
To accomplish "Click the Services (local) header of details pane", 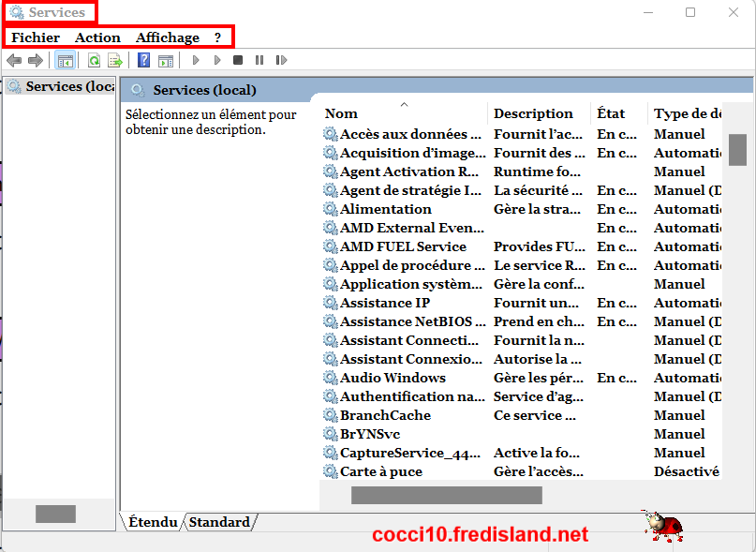I will (204, 90).
